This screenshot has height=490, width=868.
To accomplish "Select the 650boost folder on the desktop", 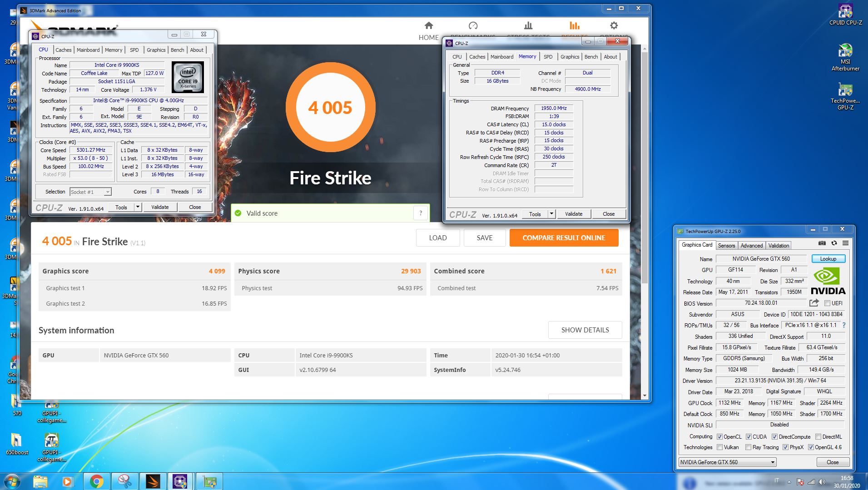I will [x=17, y=443].
